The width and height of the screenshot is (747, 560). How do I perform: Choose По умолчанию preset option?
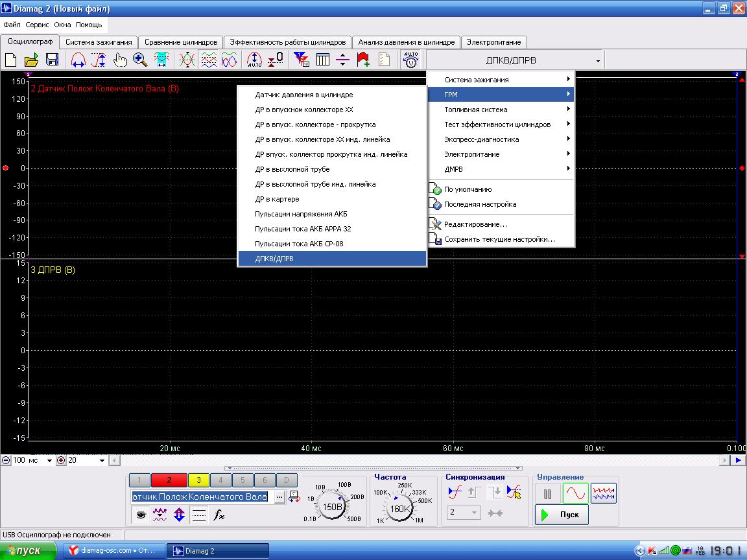pos(501,189)
